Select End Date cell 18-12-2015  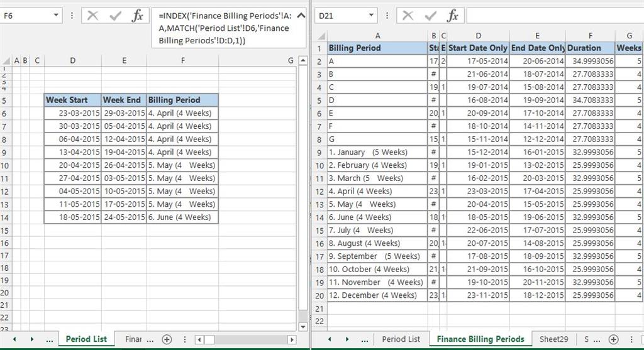pyautogui.click(x=538, y=295)
